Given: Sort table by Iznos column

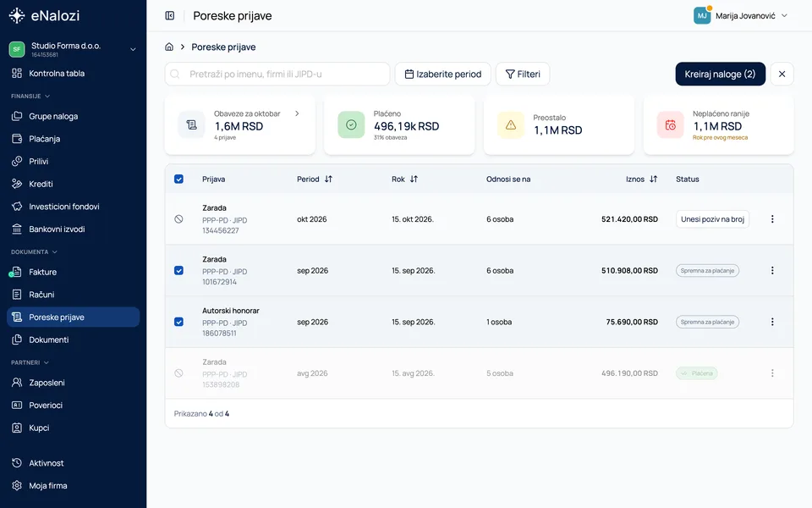Looking at the screenshot, I should 654,179.
